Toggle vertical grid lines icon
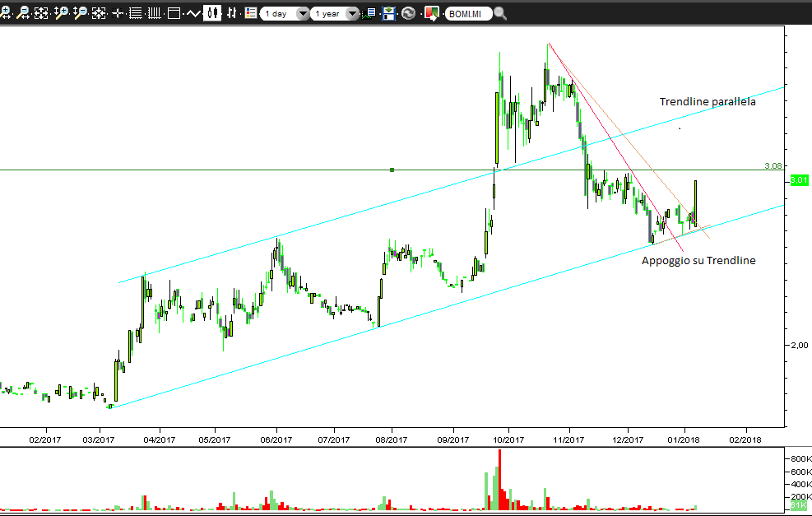The image size is (812, 516). 155,13
